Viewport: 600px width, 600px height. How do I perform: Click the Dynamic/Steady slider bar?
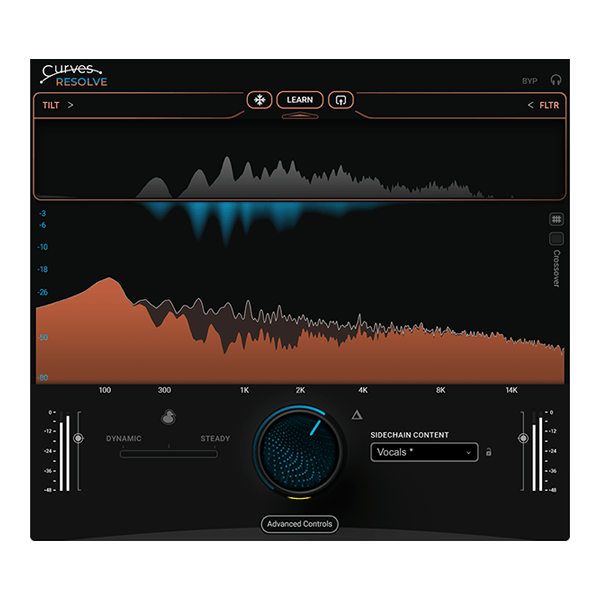coord(168,454)
